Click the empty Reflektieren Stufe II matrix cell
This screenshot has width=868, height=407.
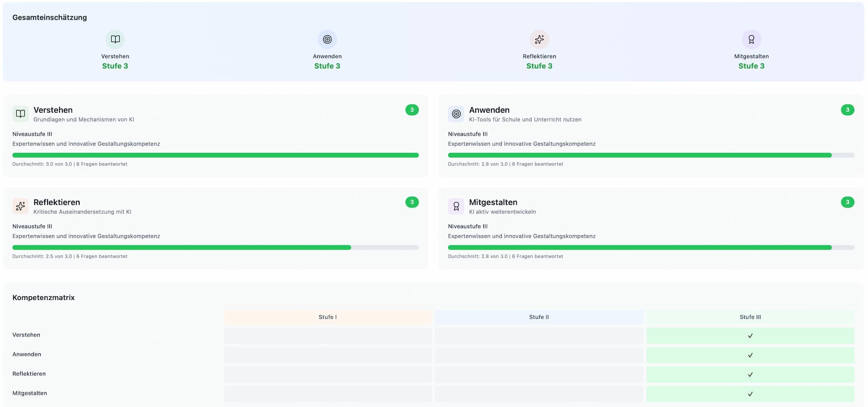pyautogui.click(x=539, y=374)
